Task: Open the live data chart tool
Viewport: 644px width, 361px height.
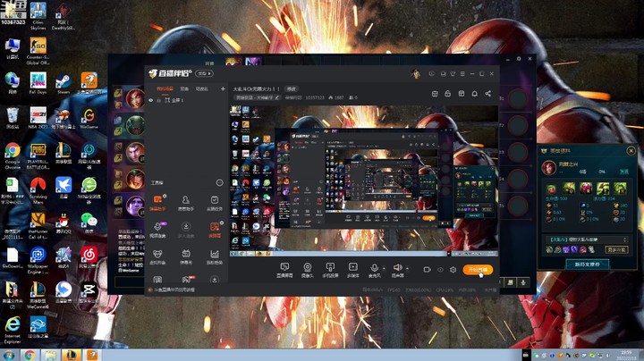Action: click(215, 256)
